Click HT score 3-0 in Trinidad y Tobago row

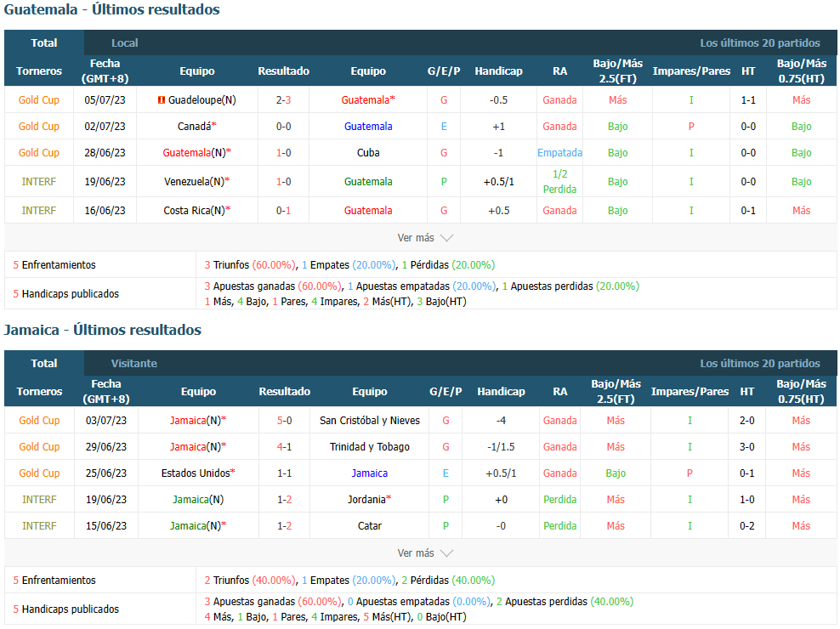(747, 447)
